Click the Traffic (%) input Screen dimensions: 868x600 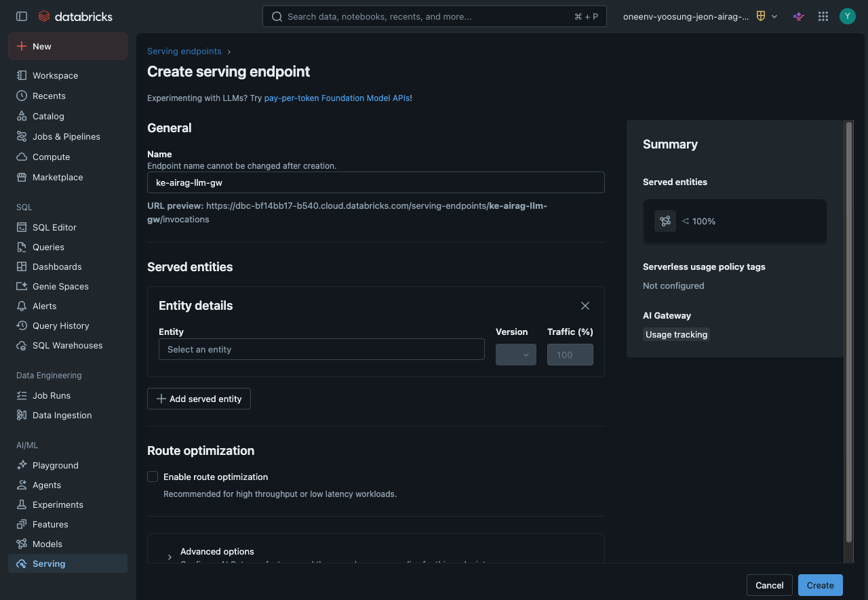(x=570, y=355)
